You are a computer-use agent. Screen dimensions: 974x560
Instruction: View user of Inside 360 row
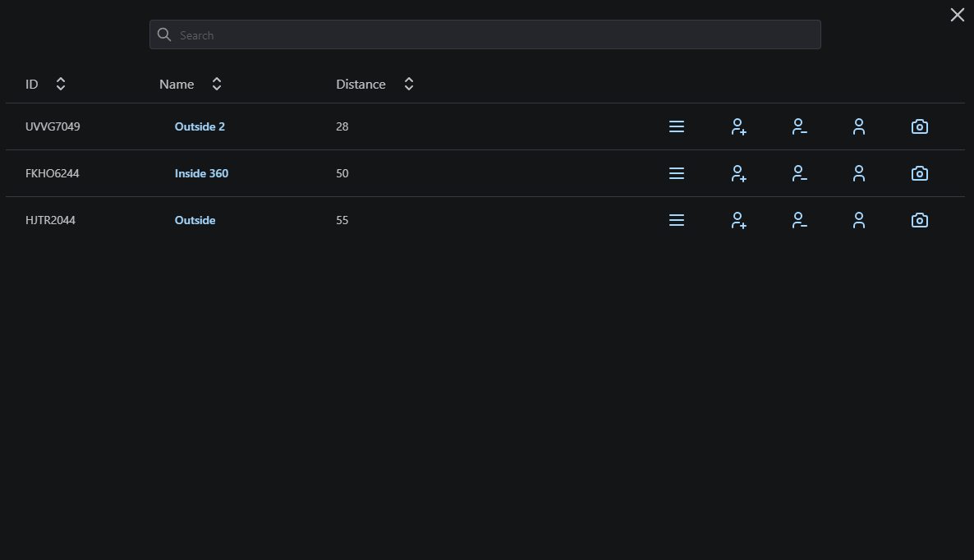(x=859, y=173)
